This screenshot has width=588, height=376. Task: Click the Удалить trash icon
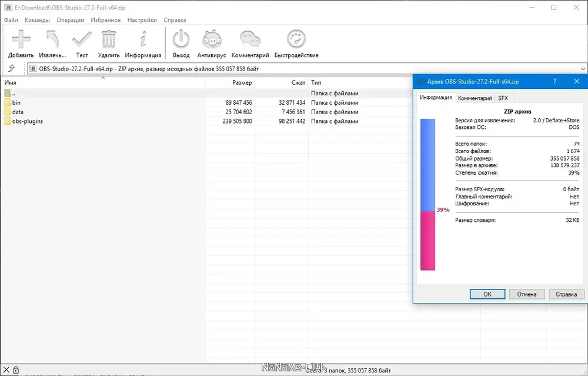pos(109,39)
